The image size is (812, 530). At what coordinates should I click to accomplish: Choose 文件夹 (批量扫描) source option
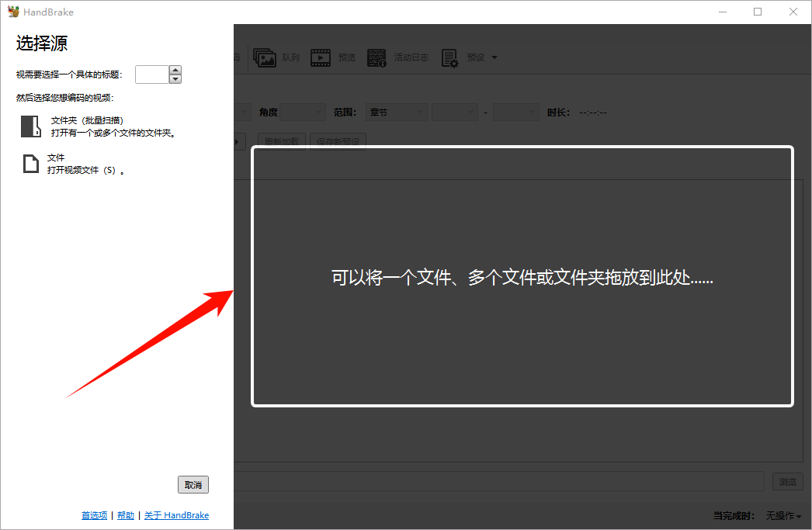tap(99, 126)
